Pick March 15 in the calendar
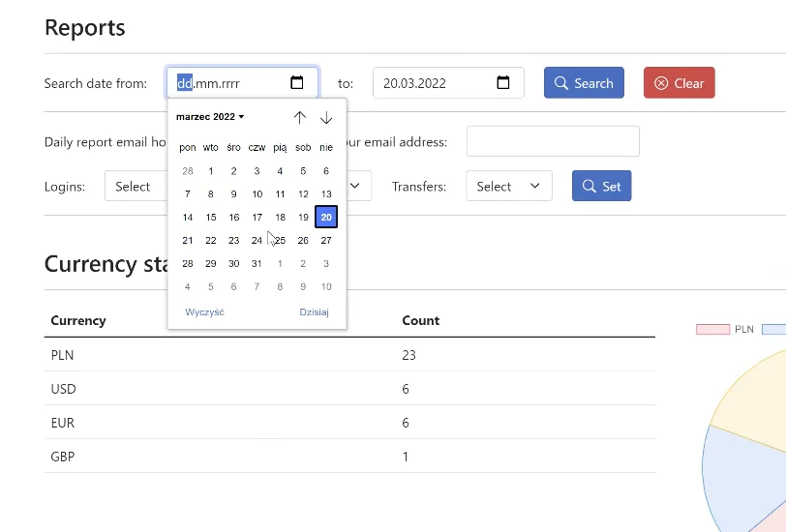This screenshot has height=532, width=786. 211,217
